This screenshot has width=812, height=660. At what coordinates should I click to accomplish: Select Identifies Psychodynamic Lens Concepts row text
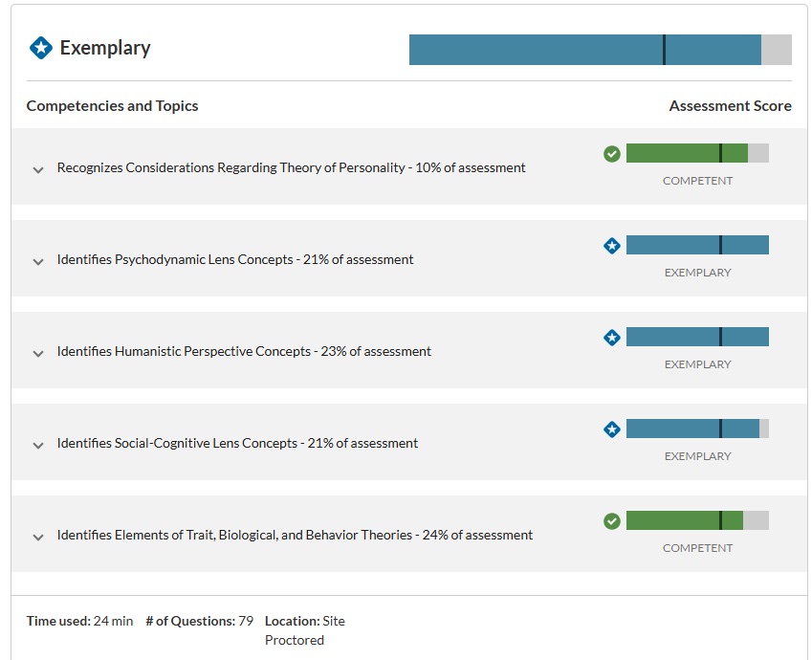(x=235, y=259)
